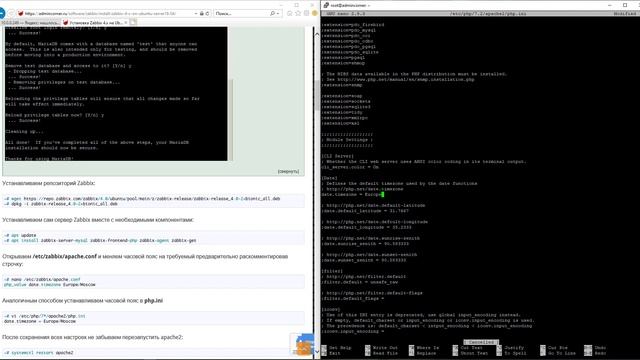Image resolution: width=640 pixels, height=360 pixels.
Task: Minimize the PuTTY terminal window
Action: (x=610, y=5)
